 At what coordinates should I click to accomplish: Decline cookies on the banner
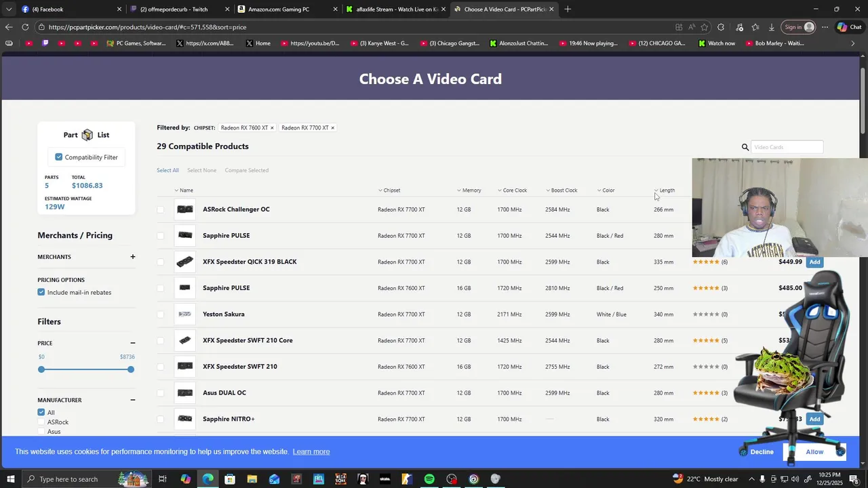tap(762, 452)
